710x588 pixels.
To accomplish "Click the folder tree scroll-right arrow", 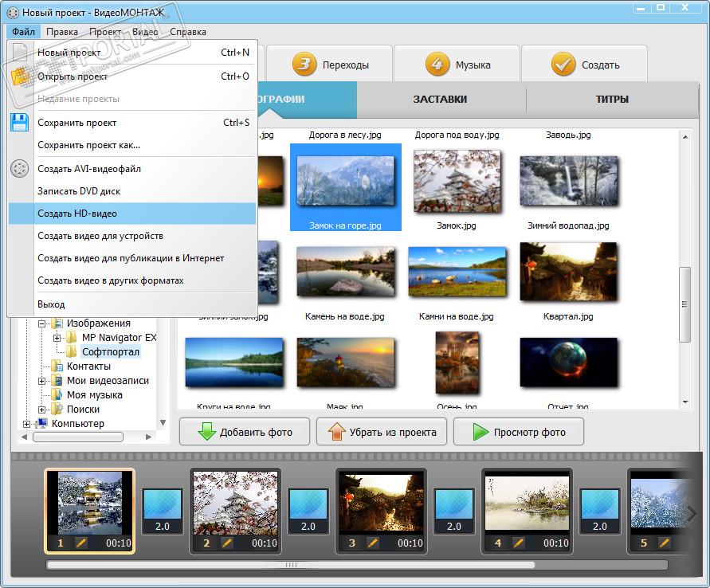I will (148, 437).
